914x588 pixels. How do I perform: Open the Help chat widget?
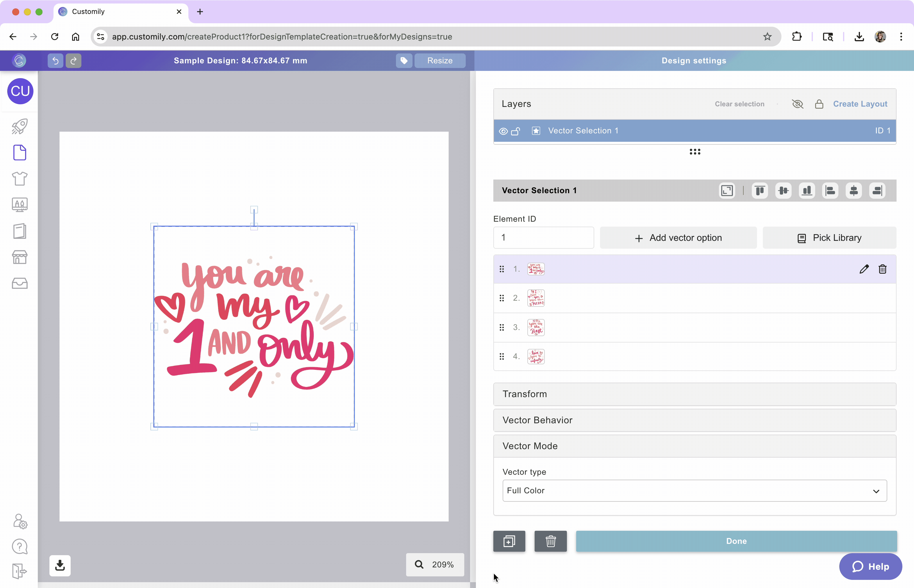tap(870, 566)
